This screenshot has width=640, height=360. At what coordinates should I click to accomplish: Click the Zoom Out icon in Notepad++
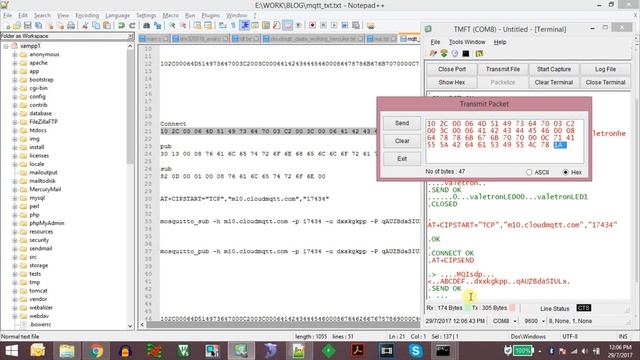pyautogui.click(x=183, y=25)
